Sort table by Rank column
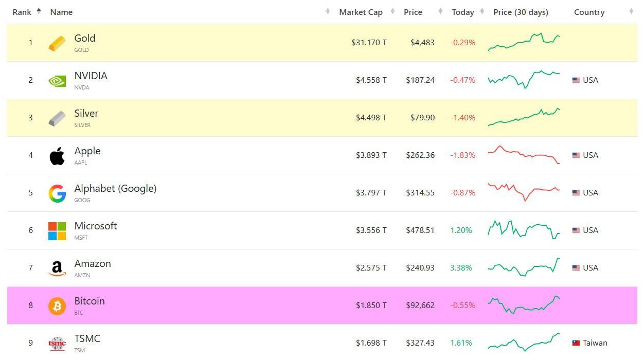 pos(22,12)
